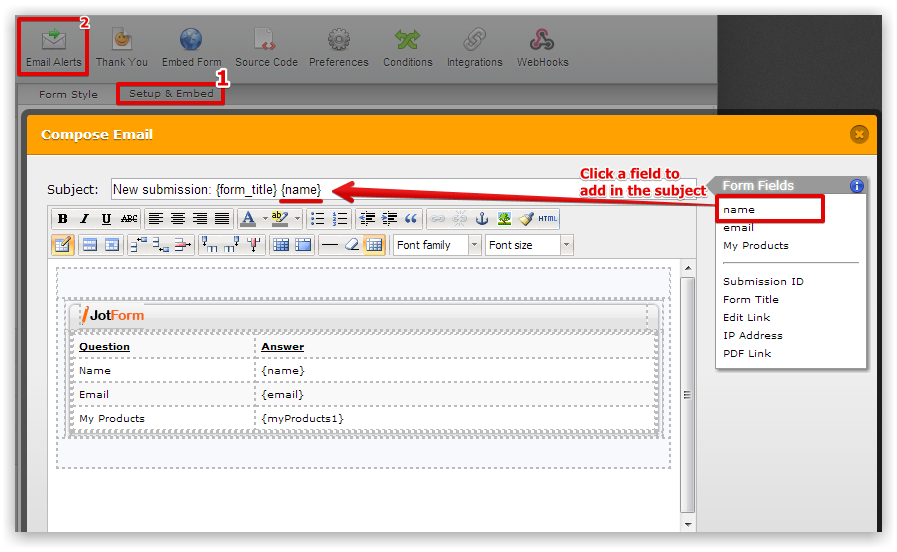Image resolution: width=897 pixels, height=552 pixels.
Task: Toggle bold formatting in editor
Action: [62, 219]
